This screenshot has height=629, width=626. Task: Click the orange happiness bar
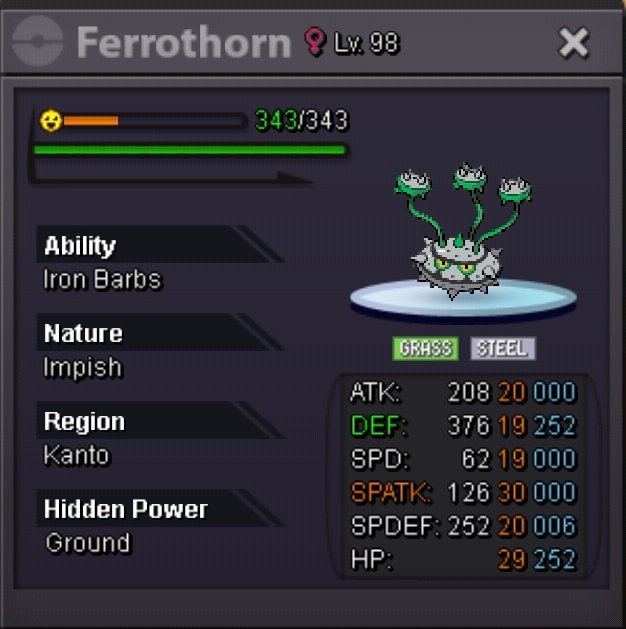point(91,121)
